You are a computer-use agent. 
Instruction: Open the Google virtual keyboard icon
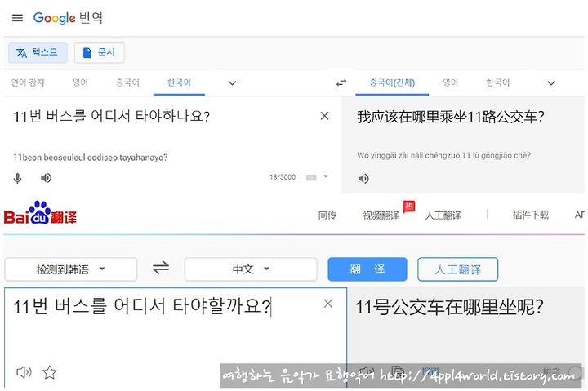[x=311, y=177]
